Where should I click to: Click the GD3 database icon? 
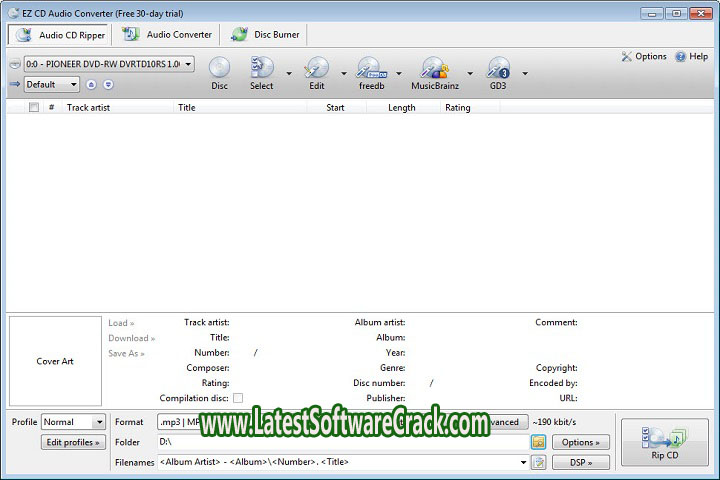coord(497,69)
